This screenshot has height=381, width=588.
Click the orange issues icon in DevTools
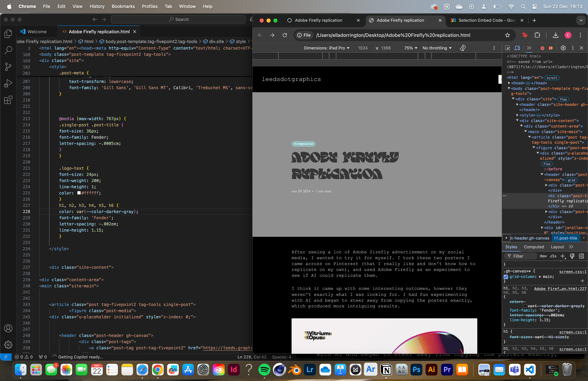pyautogui.click(x=551, y=48)
